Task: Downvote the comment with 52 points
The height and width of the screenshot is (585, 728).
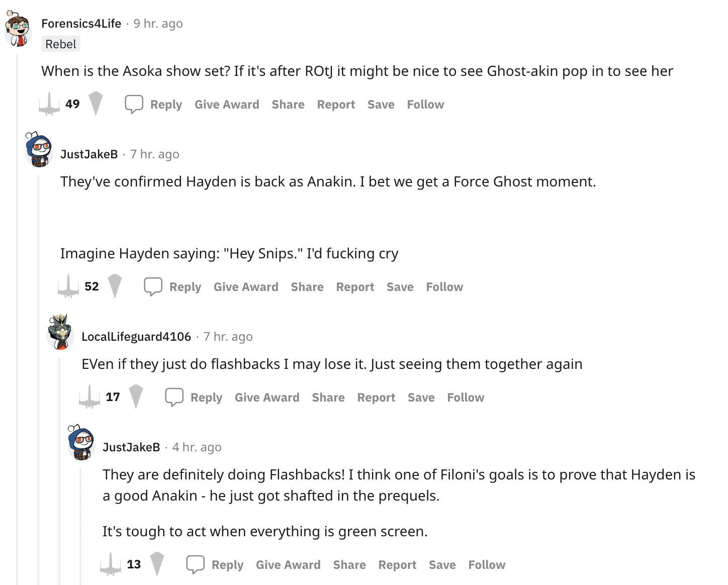Action: [115, 286]
